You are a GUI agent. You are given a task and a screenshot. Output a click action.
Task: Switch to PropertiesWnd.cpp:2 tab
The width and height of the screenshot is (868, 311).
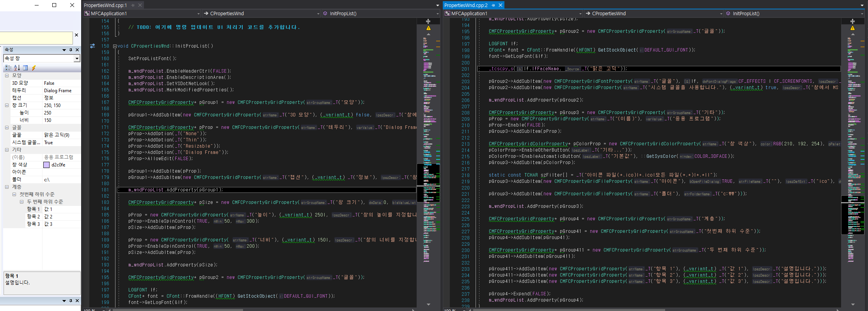pyautogui.click(x=466, y=5)
